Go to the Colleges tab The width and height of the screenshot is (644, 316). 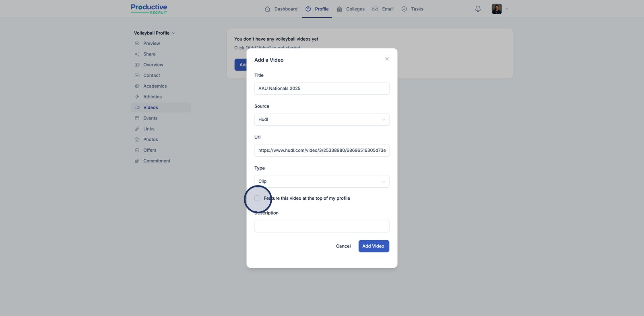(x=351, y=9)
